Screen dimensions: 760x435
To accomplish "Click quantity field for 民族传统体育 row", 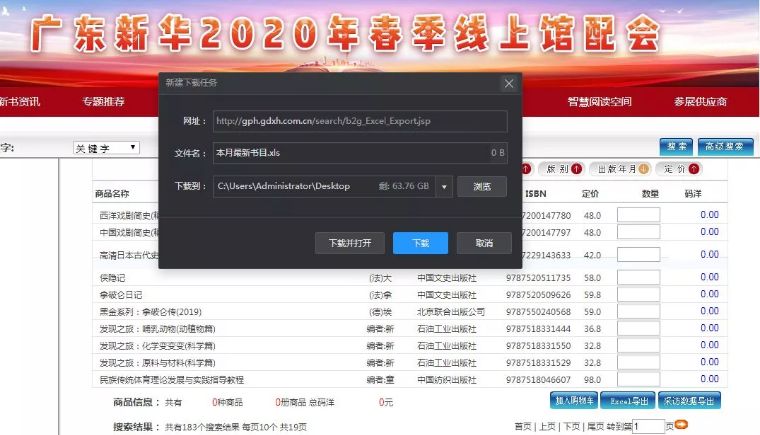I will pyautogui.click(x=638, y=379).
